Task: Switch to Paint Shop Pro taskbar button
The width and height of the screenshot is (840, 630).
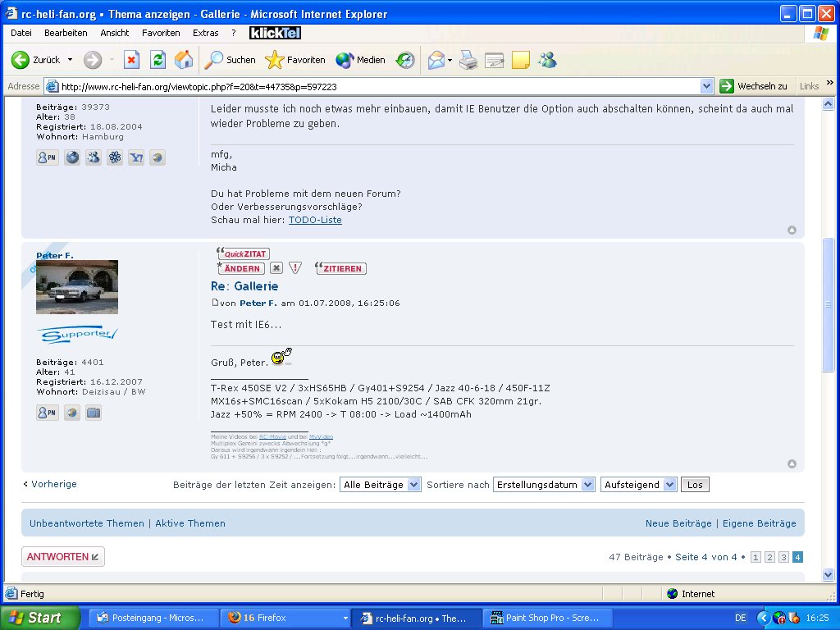Action: coord(546,618)
